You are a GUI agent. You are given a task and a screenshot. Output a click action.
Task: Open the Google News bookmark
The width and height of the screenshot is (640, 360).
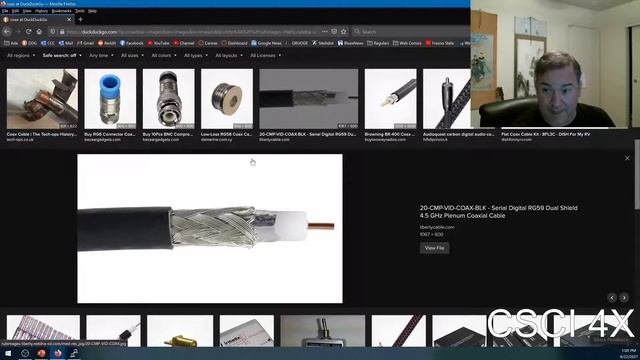point(267,43)
